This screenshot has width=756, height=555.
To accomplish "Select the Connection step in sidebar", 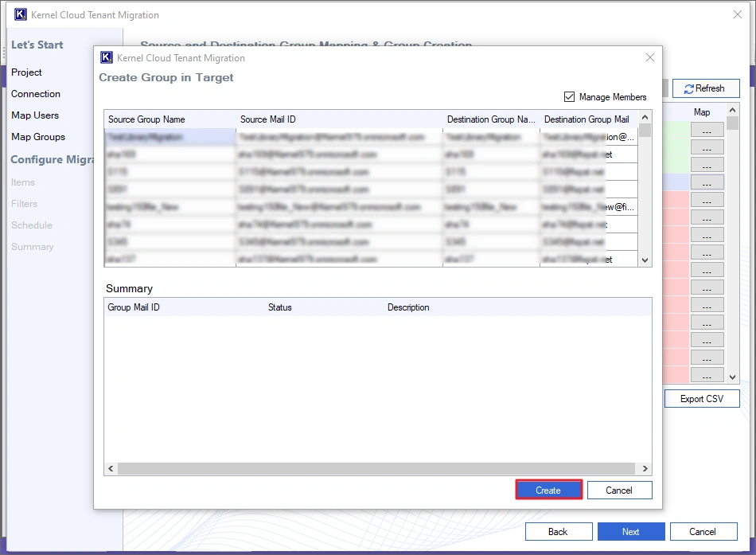I will [x=36, y=94].
